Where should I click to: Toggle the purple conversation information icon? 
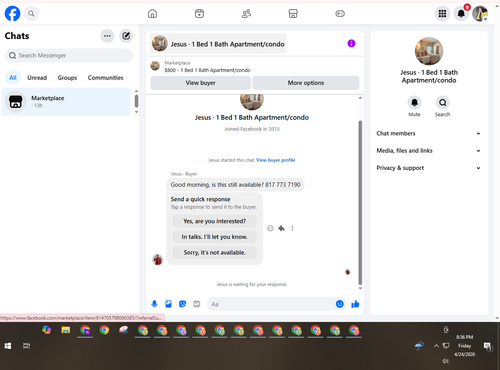pyautogui.click(x=351, y=43)
